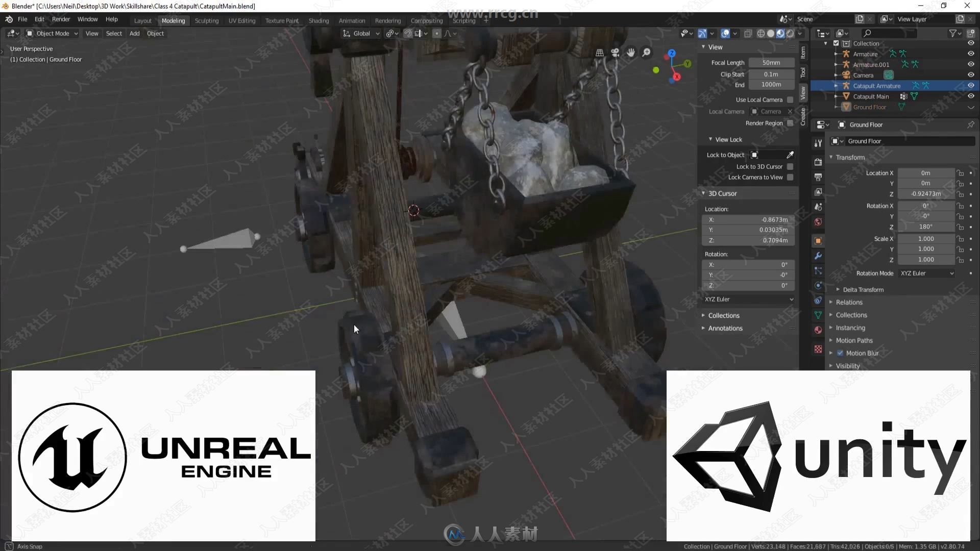Switch to orthographic/perspective grid icon
980x551 pixels.
click(600, 53)
